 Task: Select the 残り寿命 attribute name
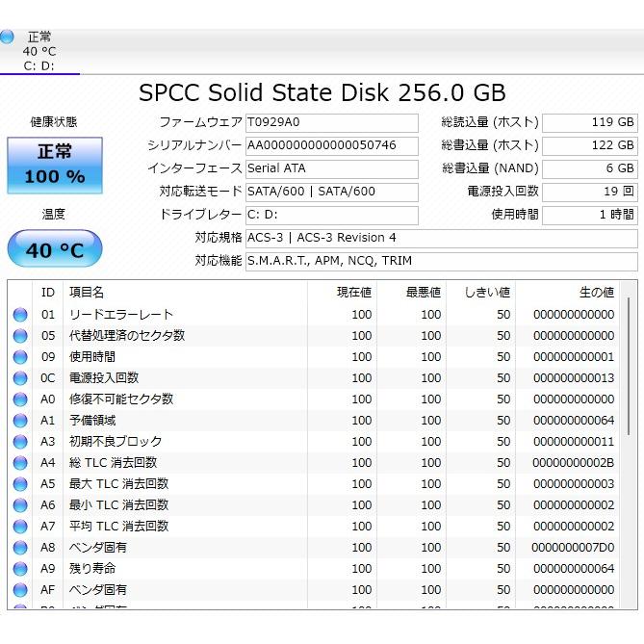(x=92, y=569)
